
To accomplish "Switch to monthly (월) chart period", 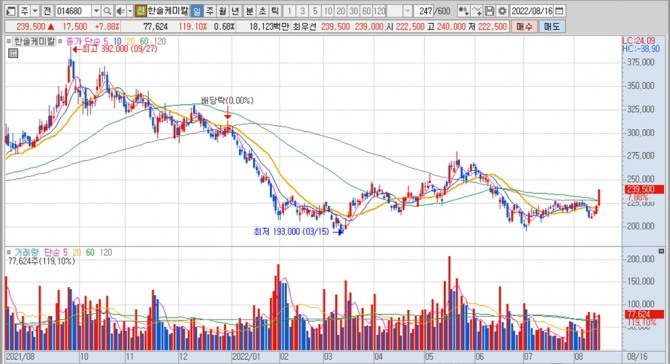I will click(x=223, y=11).
